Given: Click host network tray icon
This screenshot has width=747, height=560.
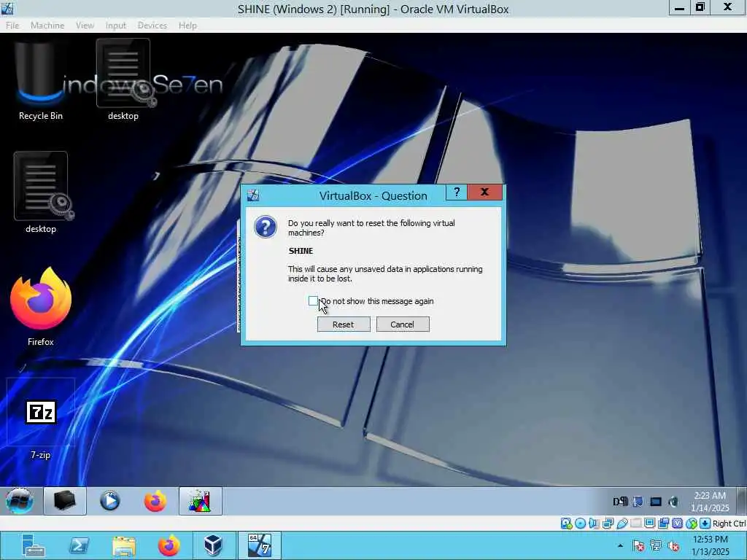Looking at the screenshot, I should click(656, 545).
